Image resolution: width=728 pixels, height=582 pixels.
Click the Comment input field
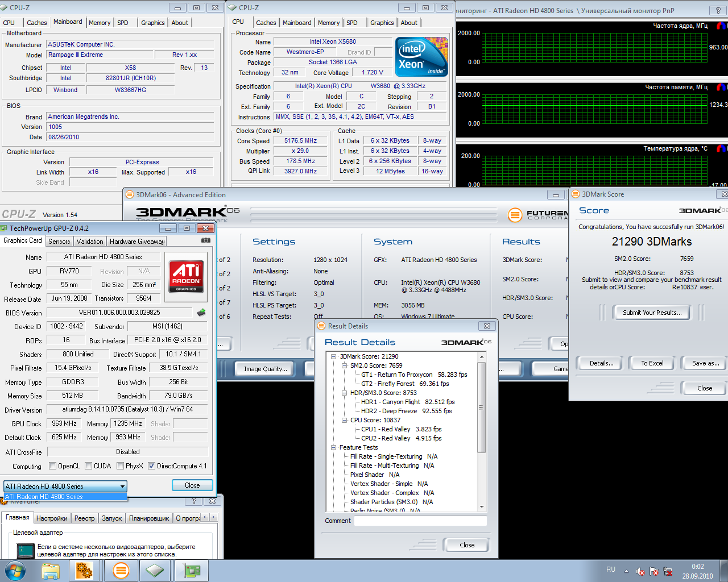pos(420,521)
